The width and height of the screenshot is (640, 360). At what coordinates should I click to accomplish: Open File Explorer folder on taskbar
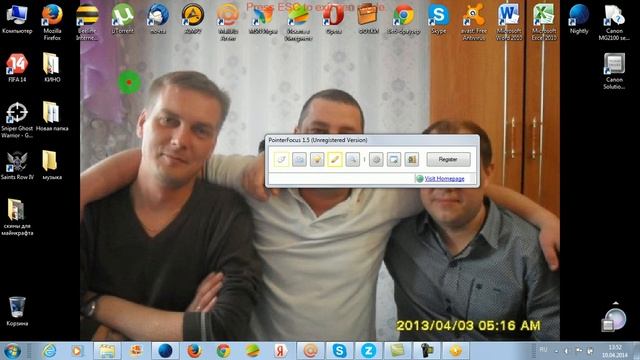coord(107,351)
